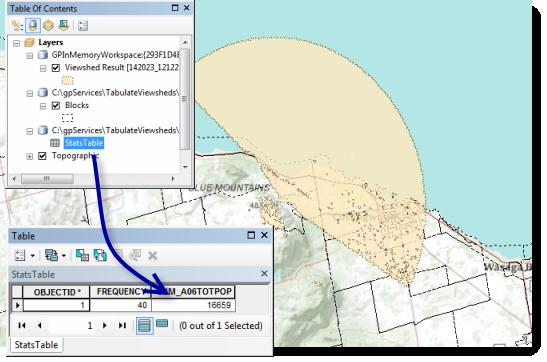Click Switch Selection icon in Table toolbar

point(100,256)
